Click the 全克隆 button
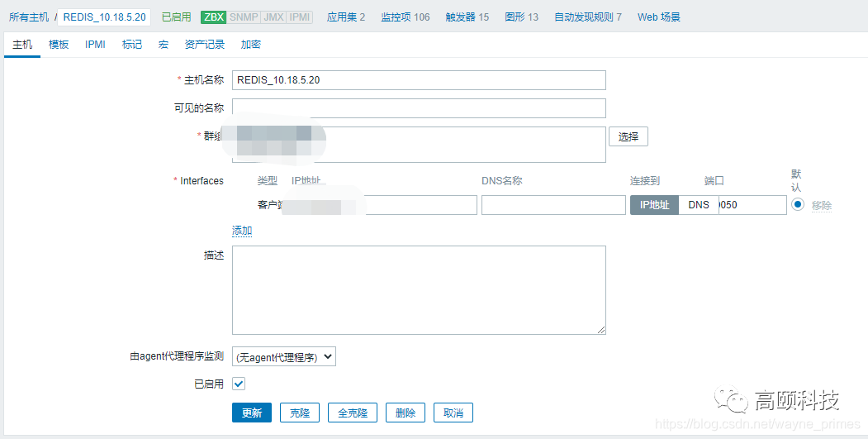This screenshot has width=868, height=439. pos(353,413)
